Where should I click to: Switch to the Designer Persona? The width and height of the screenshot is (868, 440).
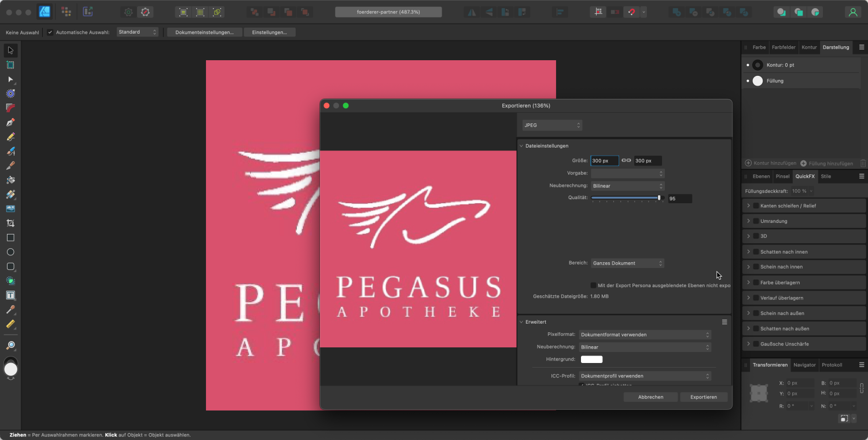pyautogui.click(x=45, y=12)
